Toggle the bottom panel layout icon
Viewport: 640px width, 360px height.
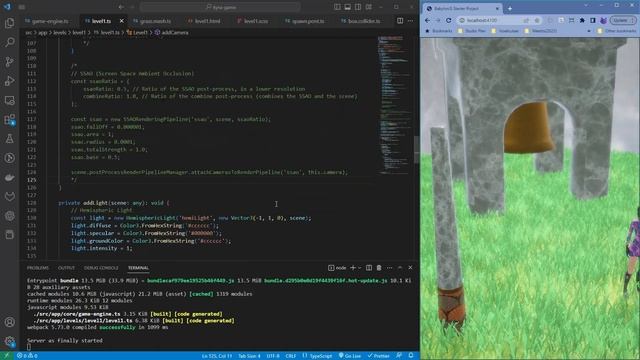(348, 7)
